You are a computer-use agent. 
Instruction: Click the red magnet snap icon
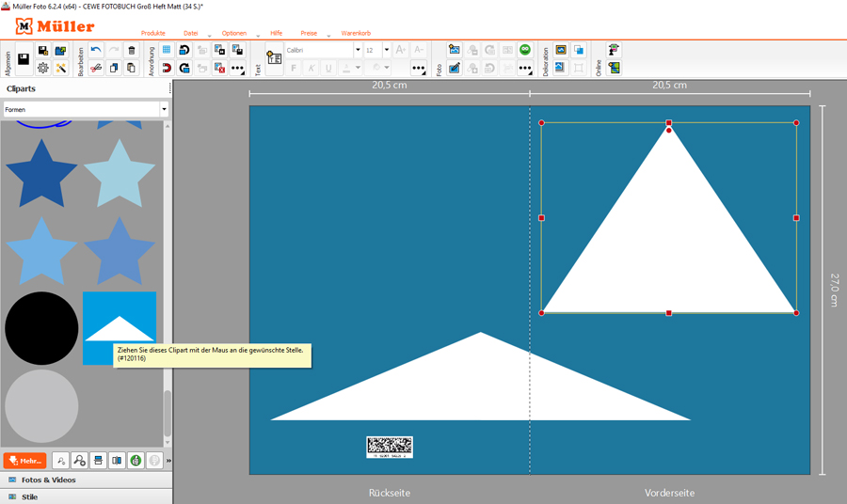tap(167, 68)
